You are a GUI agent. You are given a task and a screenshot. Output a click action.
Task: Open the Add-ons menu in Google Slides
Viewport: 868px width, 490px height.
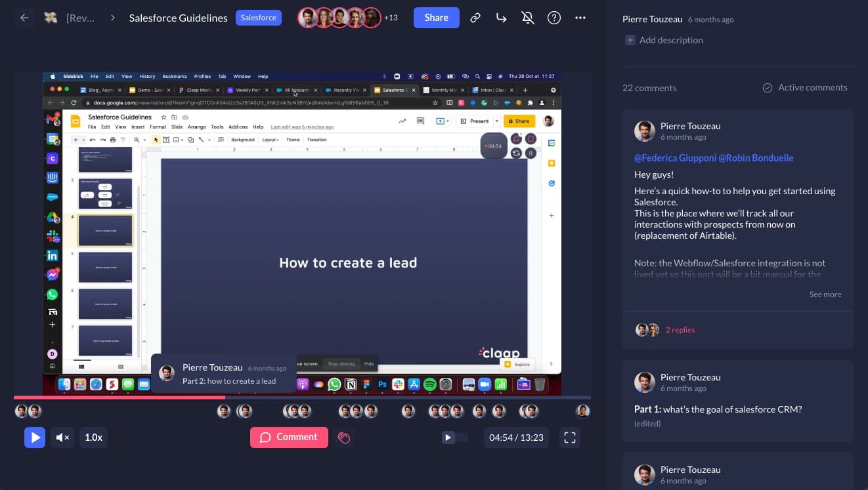pyautogui.click(x=238, y=127)
